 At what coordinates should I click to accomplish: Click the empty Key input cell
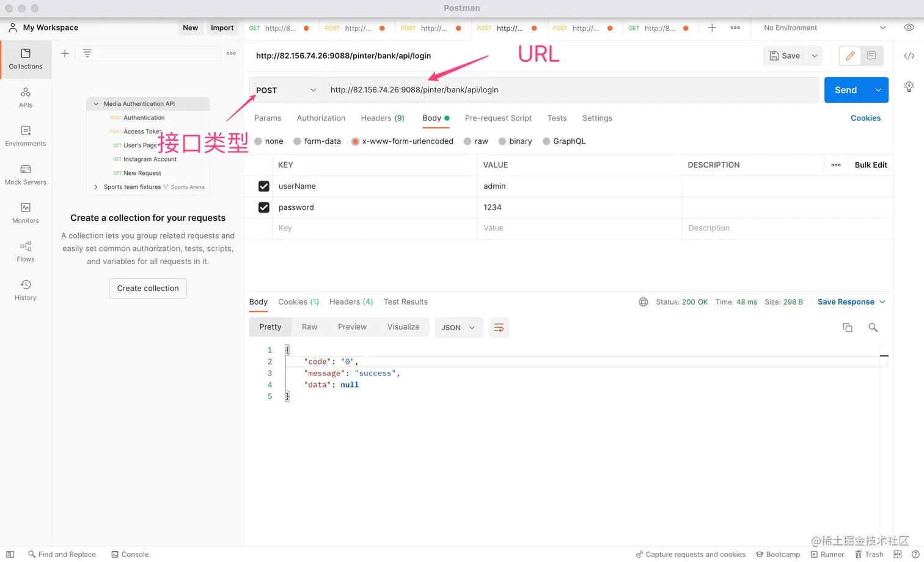tap(375, 228)
